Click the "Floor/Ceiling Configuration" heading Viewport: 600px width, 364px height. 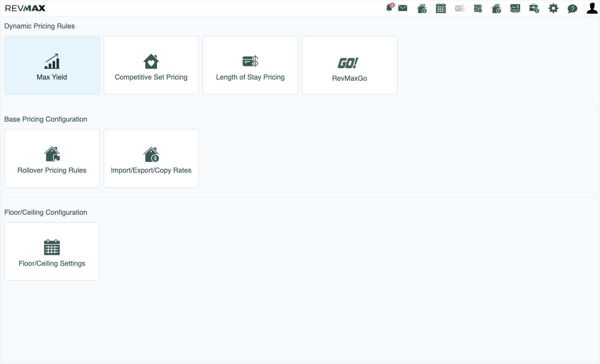[46, 212]
